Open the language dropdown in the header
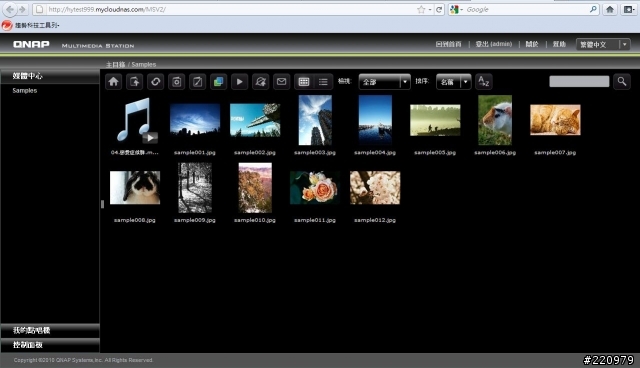The width and height of the screenshot is (640, 368). coord(603,44)
